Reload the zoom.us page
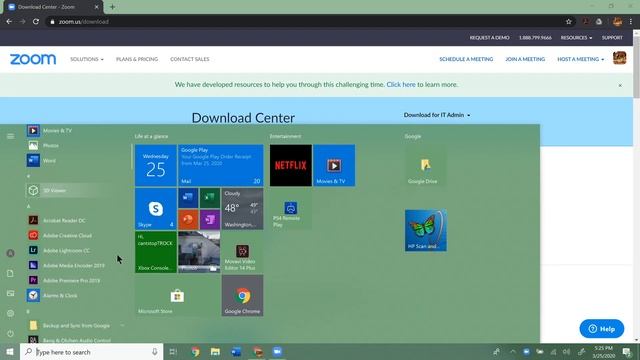The width and height of the screenshot is (640, 360). pyautogui.click(x=36, y=22)
